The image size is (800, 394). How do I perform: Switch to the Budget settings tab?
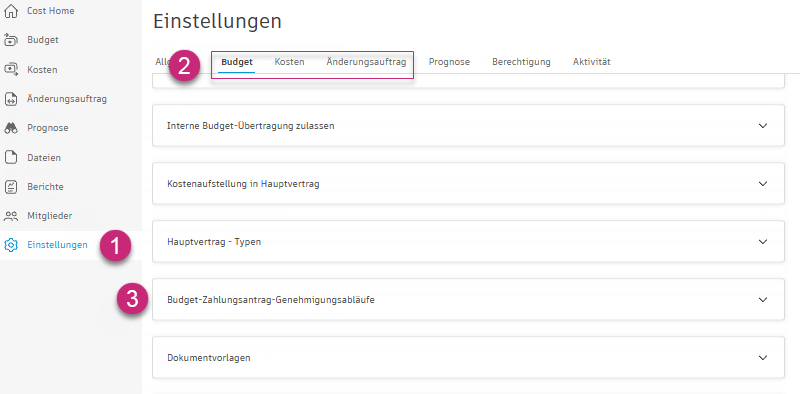(x=237, y=62)
